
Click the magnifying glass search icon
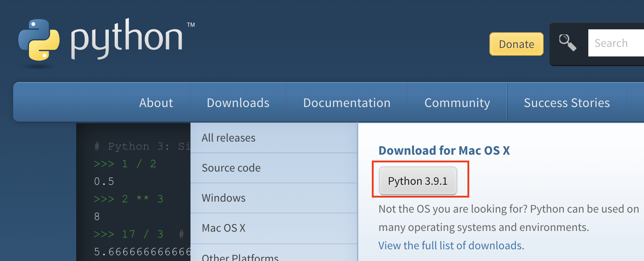[567, 43]
